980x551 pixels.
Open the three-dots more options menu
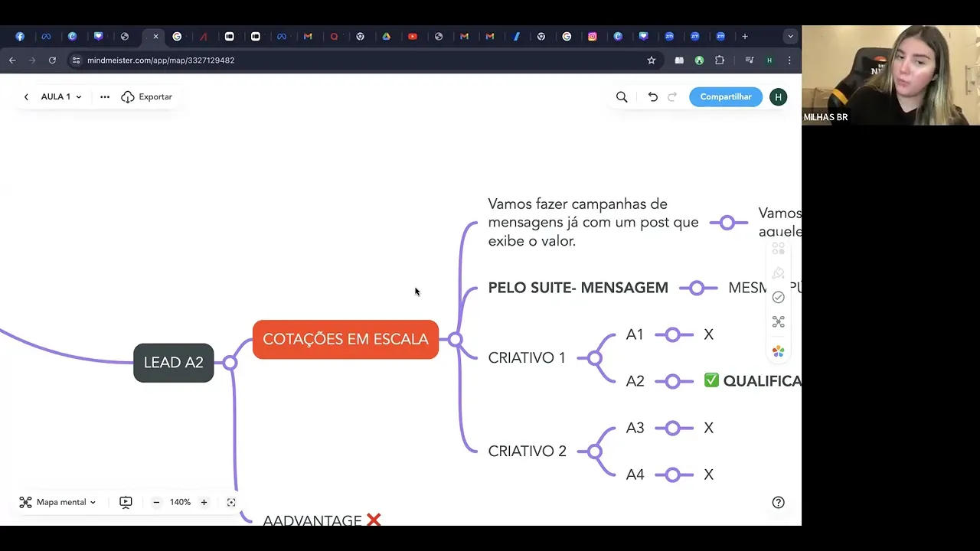[105, 97]
